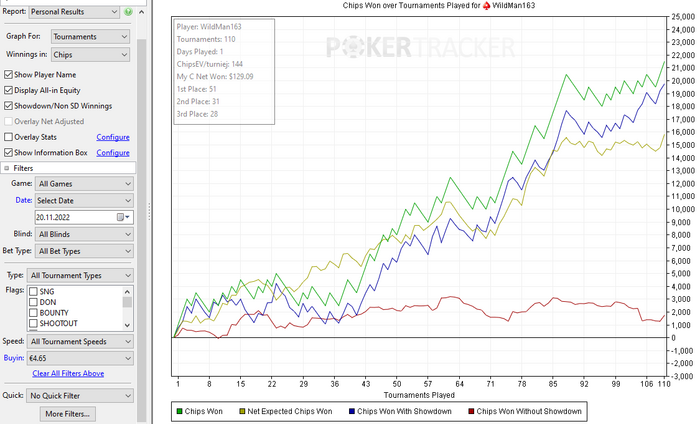Enable the Overlay Stats checkbox

(x=8, y=137)
